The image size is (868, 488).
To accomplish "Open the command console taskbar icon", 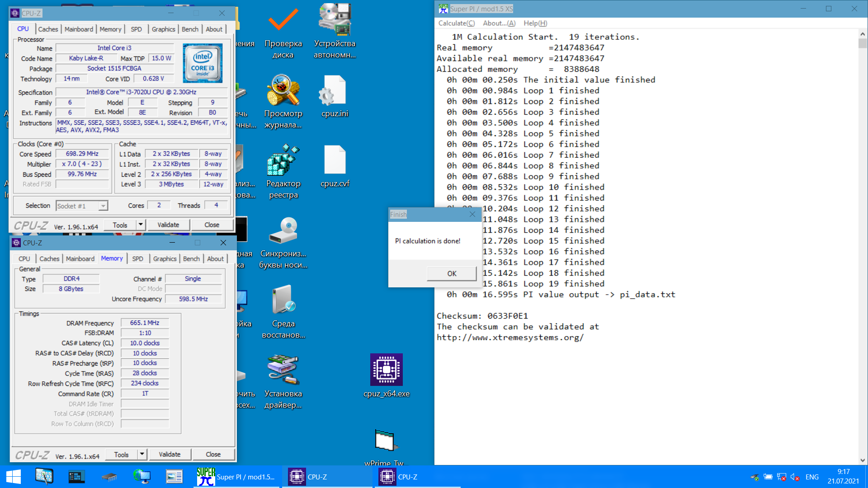I will 76,477.
